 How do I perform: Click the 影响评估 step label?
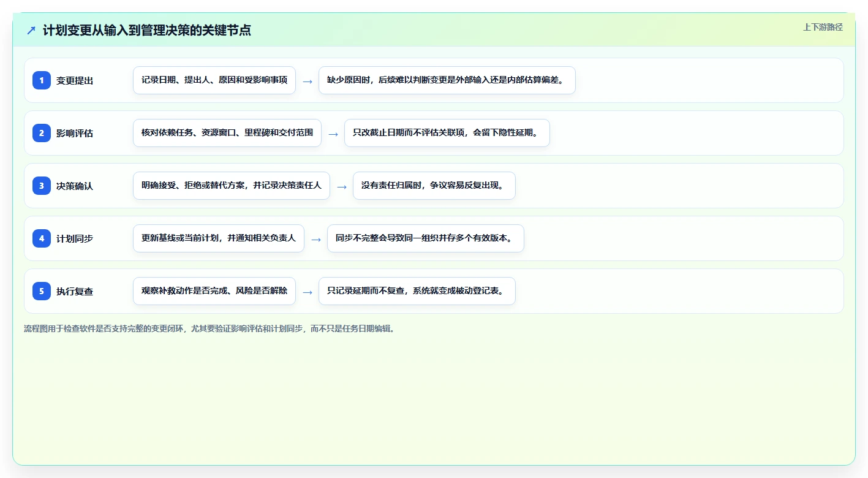click(x=75, y=133)
